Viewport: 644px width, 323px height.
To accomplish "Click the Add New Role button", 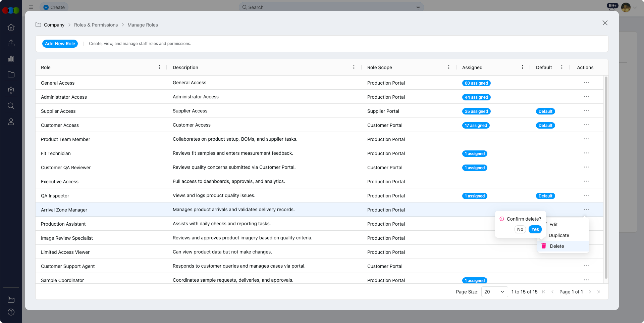I will (x=60, y=44).
